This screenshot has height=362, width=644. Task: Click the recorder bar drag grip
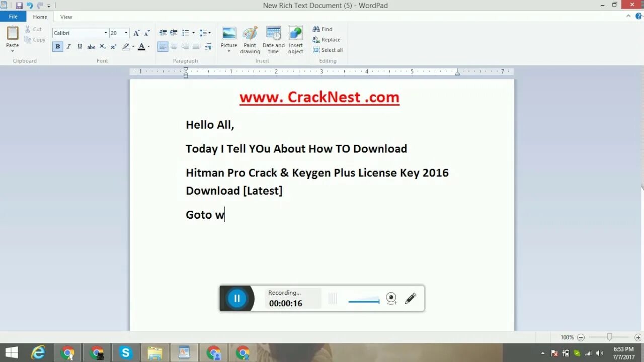click(x=333, y=299)
